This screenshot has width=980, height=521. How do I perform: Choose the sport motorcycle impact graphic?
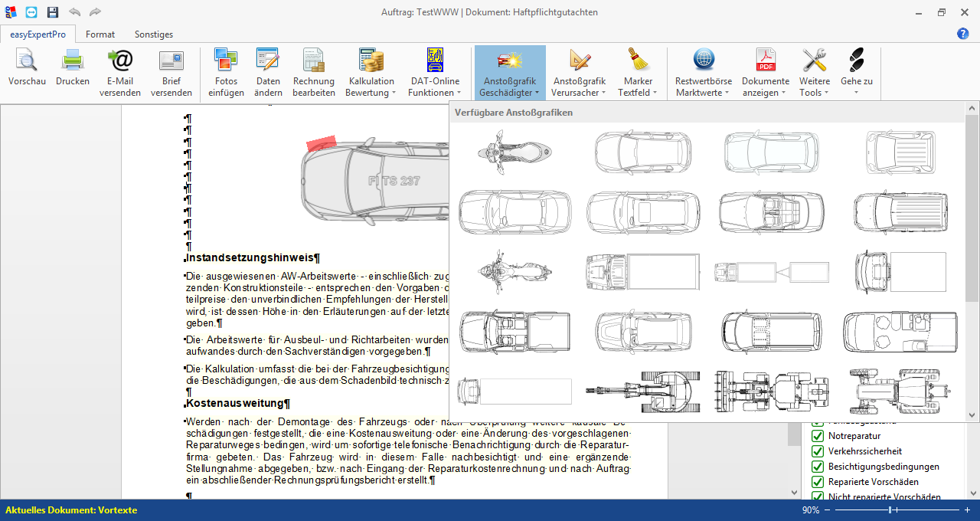pyautogui.click(x=514, y=270)
